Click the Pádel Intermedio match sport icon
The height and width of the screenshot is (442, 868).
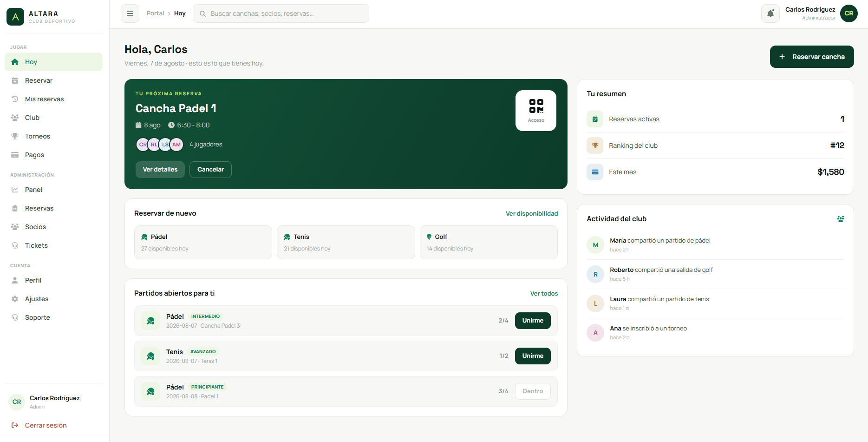point(150,321)
